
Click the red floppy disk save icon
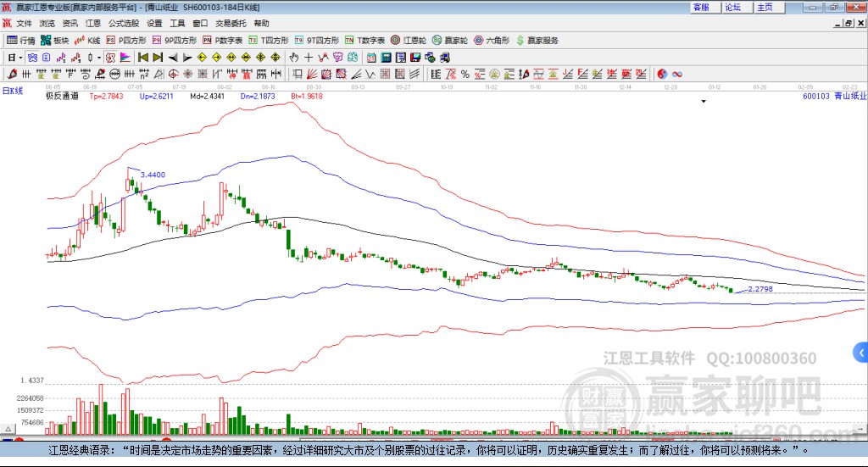(415, 58)
